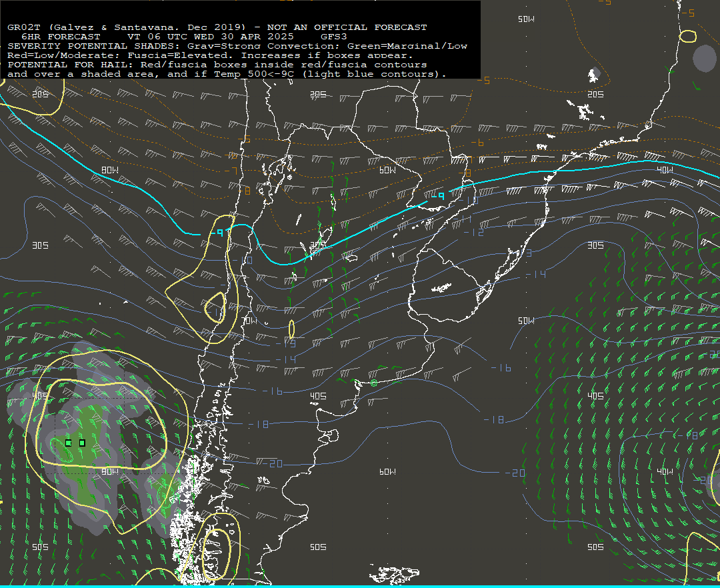Click the "60W" label off Patagonia's coast
The height and width of the screenshot is (588, 720).
click(x=387, y=472)
